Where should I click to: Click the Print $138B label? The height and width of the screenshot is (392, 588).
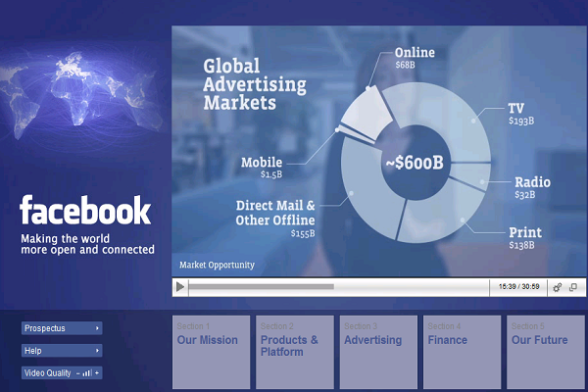(525, 238)
